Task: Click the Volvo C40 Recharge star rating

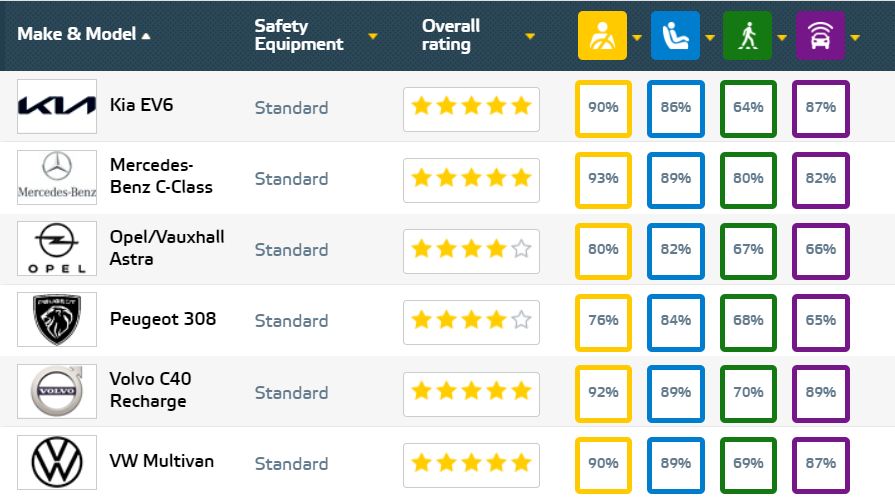Action: point(471,392)
